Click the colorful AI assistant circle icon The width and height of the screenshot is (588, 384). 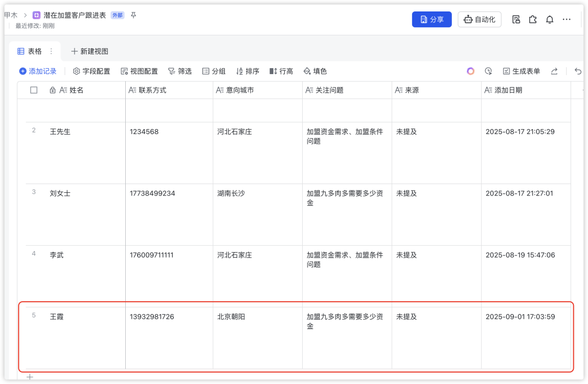pyautogui.click(x=470, y=71)
